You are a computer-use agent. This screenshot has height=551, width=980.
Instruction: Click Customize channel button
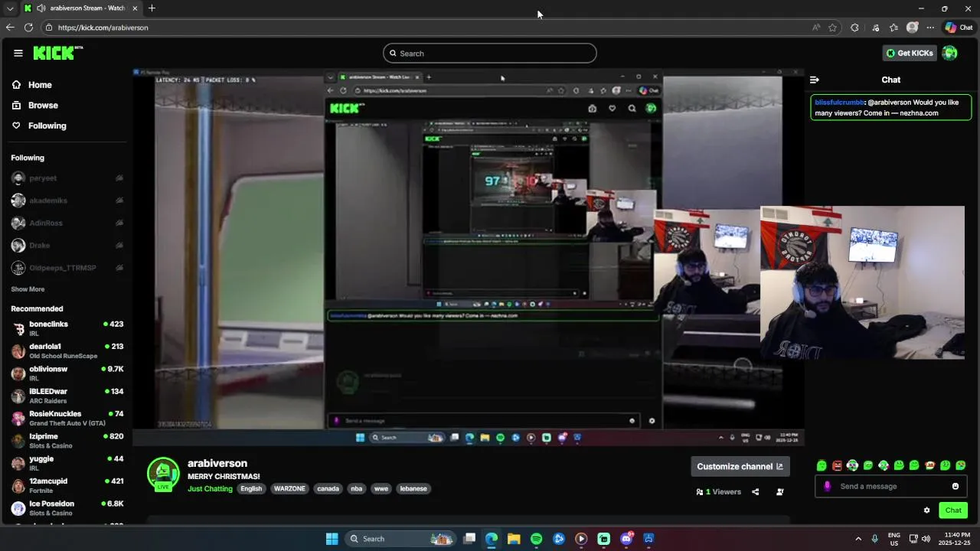740,467
